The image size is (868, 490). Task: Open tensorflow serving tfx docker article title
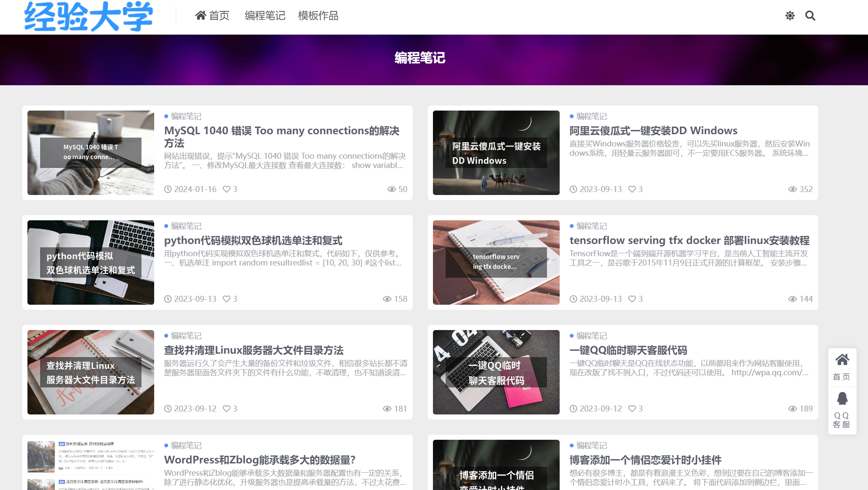[x=689, y=241]
